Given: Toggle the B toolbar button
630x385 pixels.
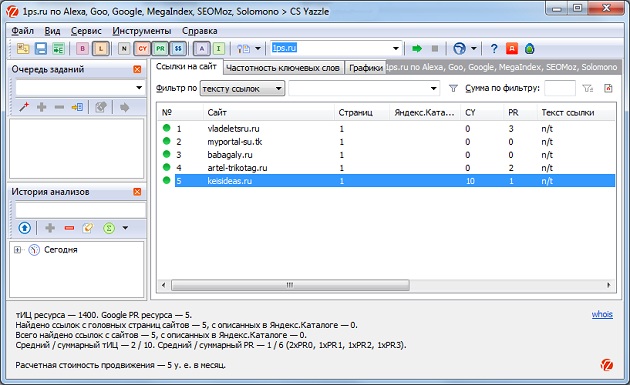Looking at the screenshot, I should [82, 49].
